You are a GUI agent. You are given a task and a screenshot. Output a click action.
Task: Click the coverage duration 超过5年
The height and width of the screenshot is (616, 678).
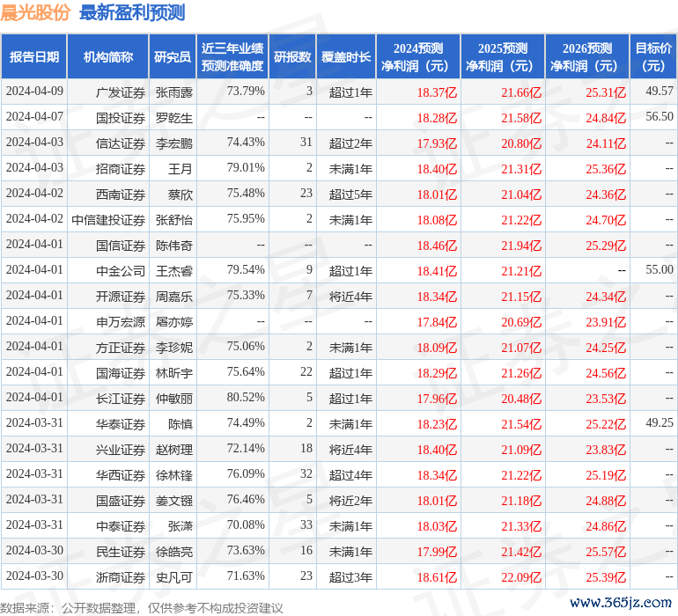pyautogui.click(x=350, y=194)
